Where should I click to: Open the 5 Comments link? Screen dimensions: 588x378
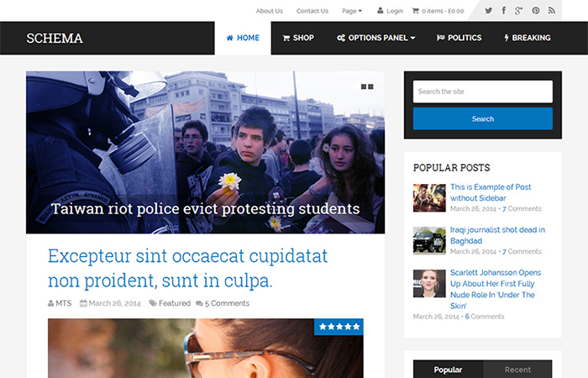227,303
